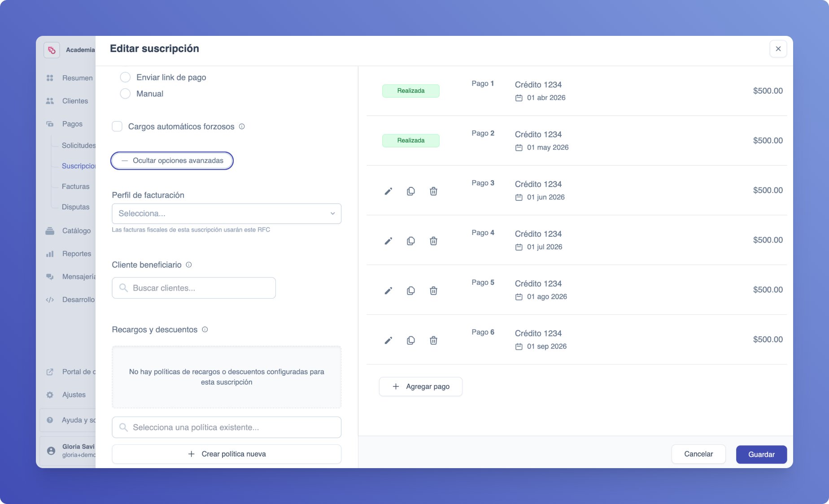Click calendar icon for 01 ago 2026
This screenshot has height=504, width=829.
tap(519, 297)
